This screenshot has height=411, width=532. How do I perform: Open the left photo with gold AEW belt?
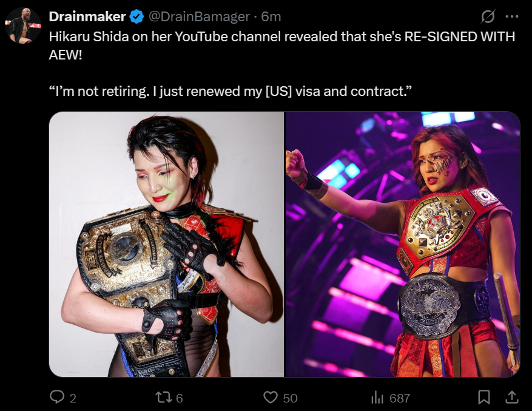(x=166, y=244)
